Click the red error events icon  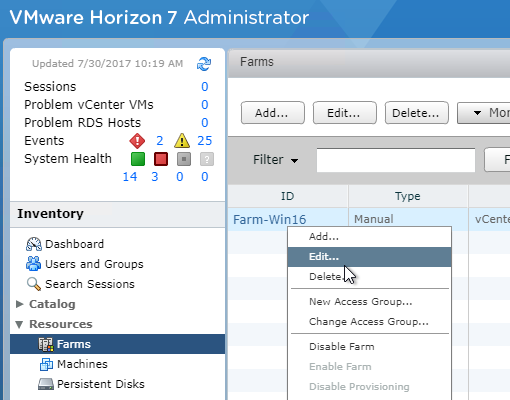[x=137, y=141]
